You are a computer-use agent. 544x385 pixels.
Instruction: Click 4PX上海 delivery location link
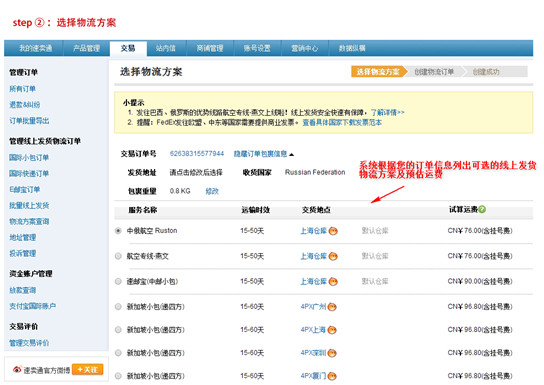pos(313,330)
